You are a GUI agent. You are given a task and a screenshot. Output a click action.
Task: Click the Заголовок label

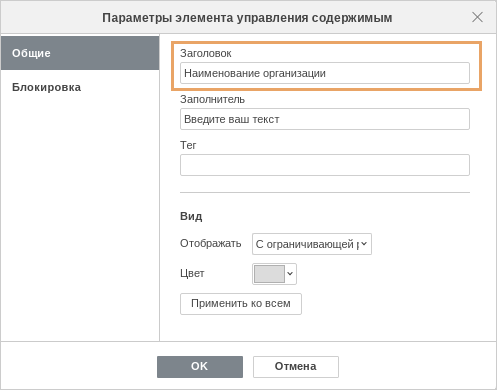click(x=206, y=53)
